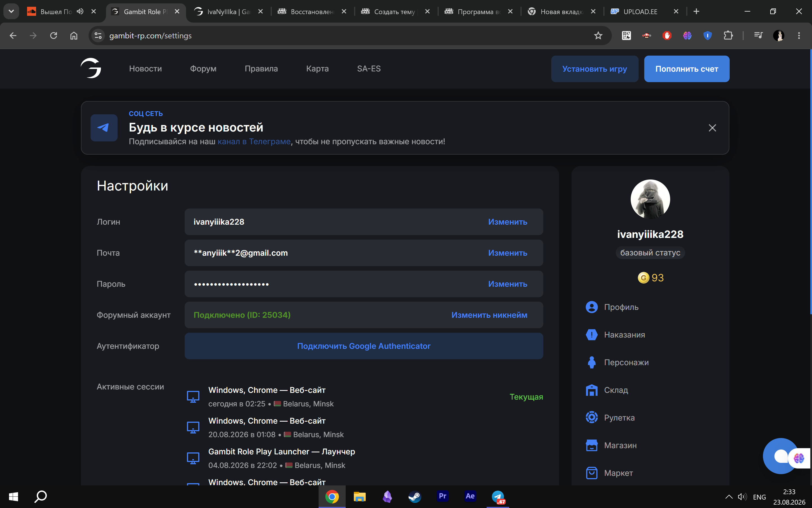Viewport: 812px width, 508px height.
Task: Click Изменить никнейм for forum account
Action: [489, 315]
